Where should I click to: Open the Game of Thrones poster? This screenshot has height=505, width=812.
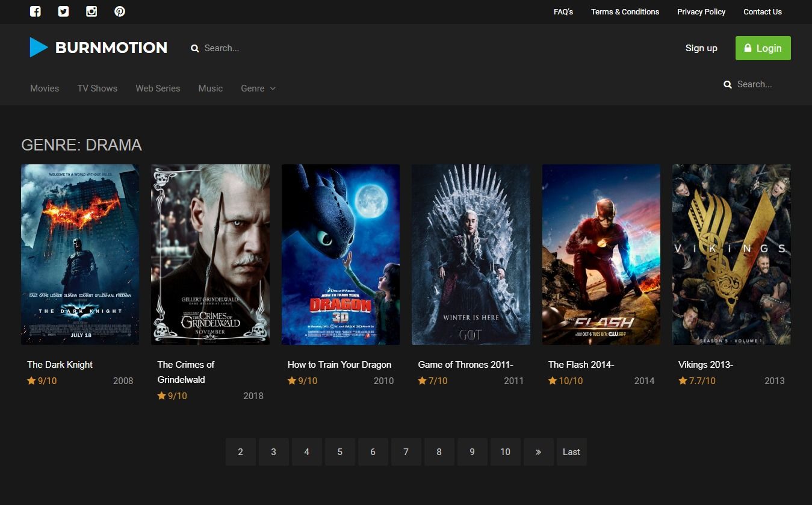[x=471, y=255]
